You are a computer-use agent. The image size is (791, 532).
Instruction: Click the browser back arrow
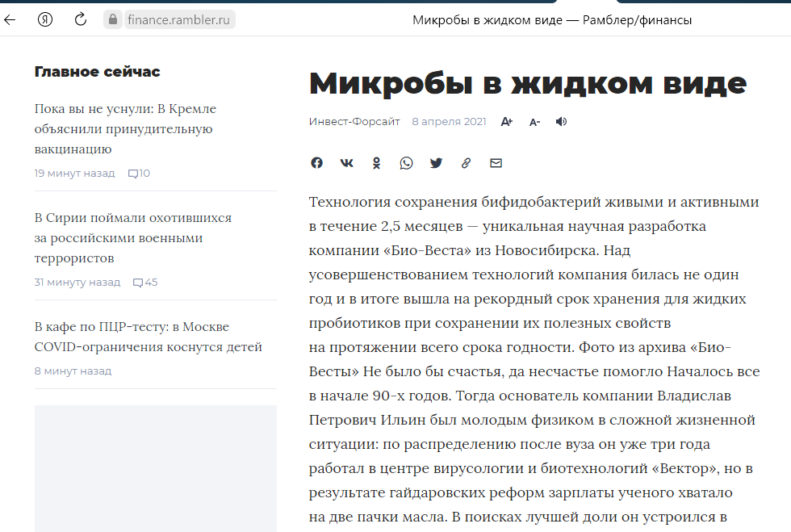[x=10, y=19]
